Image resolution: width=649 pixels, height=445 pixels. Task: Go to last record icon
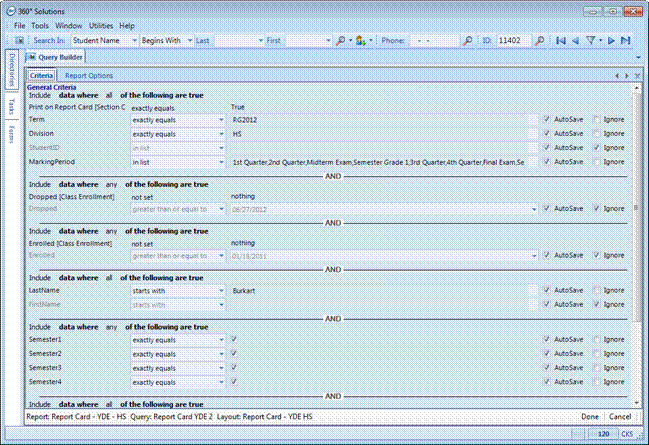click(x=625, y=41)
